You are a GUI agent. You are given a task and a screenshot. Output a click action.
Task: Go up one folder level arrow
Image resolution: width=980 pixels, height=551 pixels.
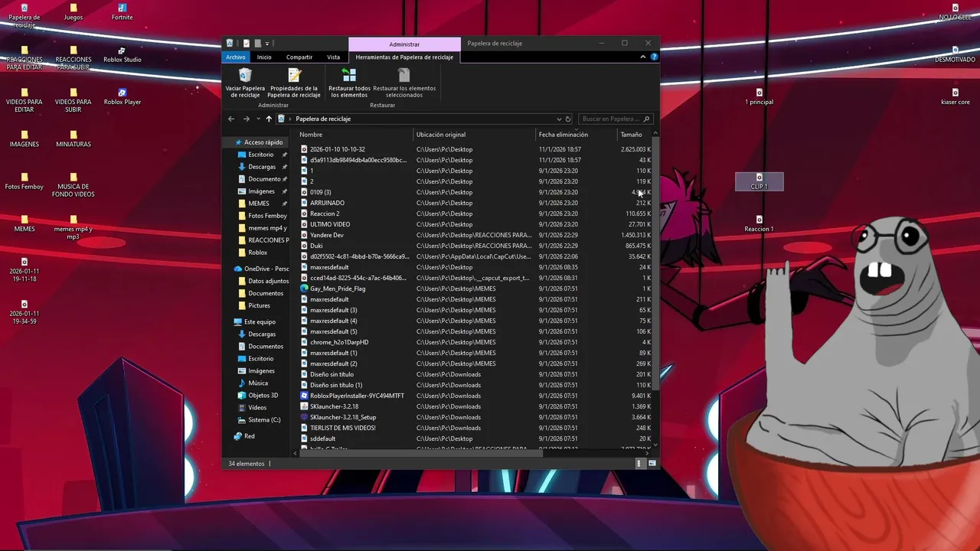coord(269,119)
